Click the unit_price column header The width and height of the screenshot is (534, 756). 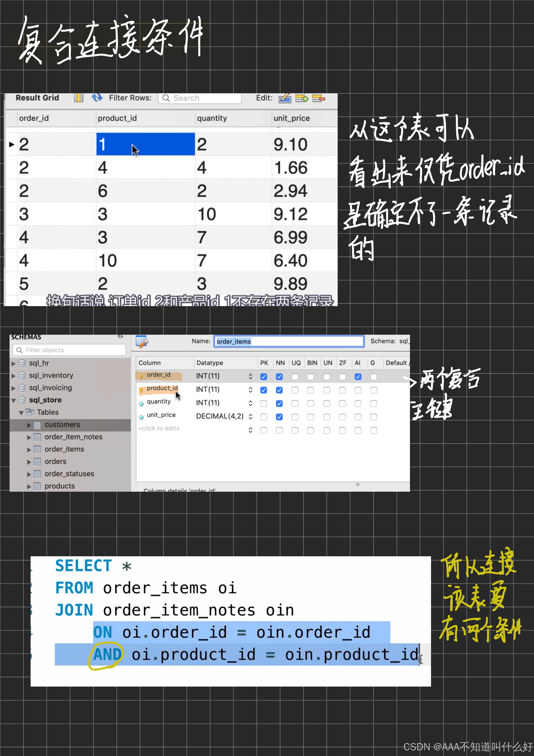click(291, 118)
